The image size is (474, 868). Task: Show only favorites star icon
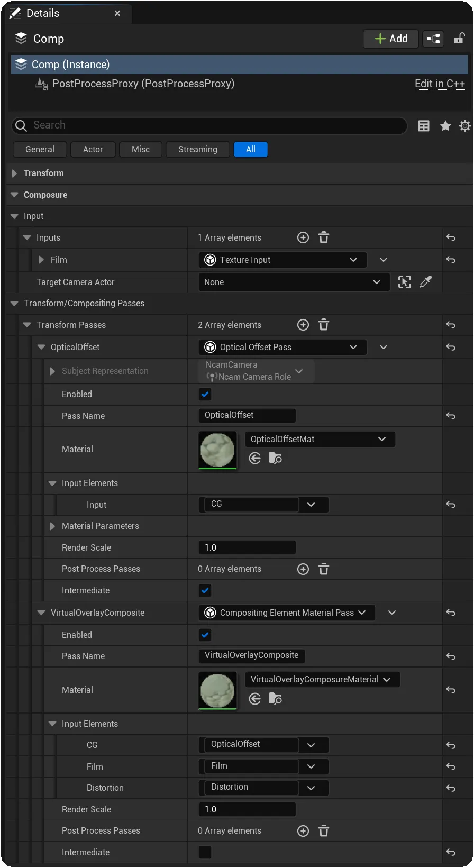[445, 126]
